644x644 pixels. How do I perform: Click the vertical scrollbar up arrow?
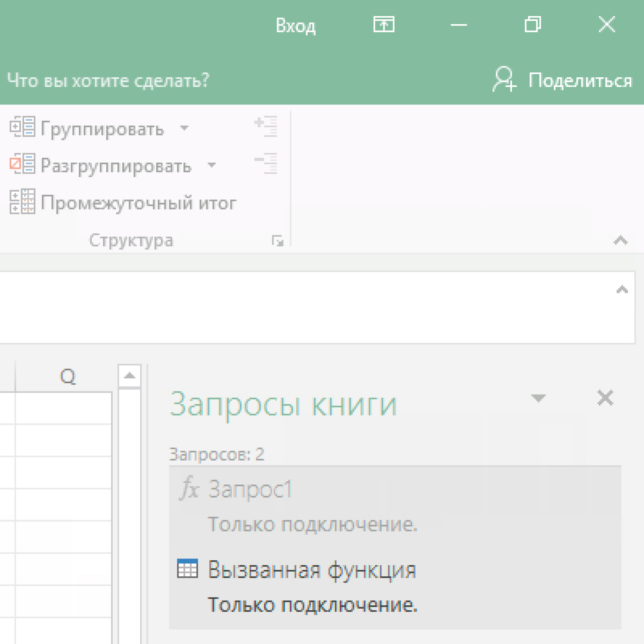click(x=129, y=376)
